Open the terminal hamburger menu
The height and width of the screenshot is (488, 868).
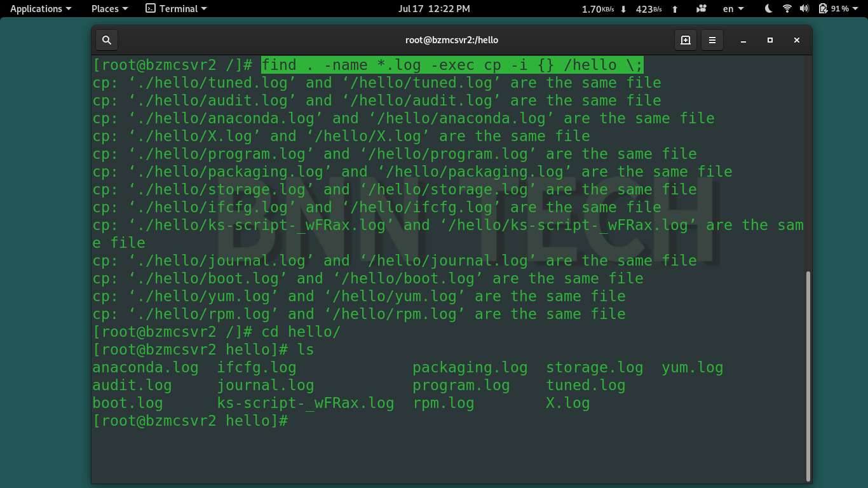[x=712, y=39]
